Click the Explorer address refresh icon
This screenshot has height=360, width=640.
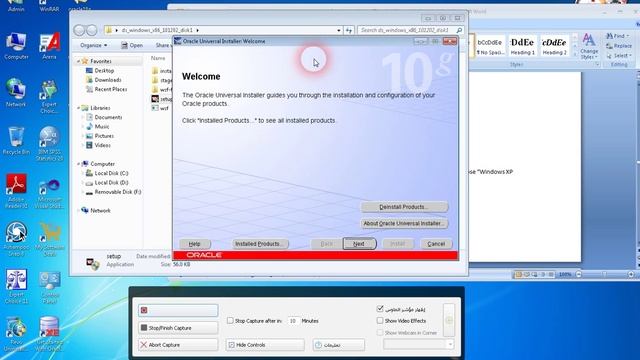[349, 30]
